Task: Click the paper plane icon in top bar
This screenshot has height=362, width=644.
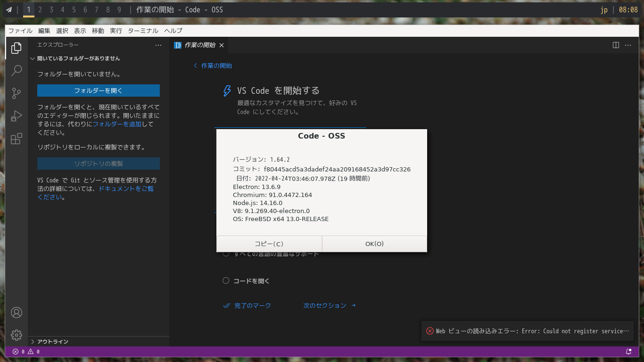Action: [x=9, y=9]
